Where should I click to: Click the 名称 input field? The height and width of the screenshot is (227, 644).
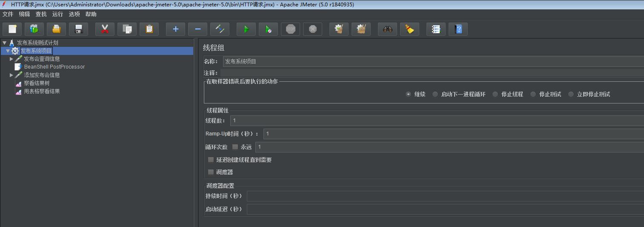coord(433,61)
